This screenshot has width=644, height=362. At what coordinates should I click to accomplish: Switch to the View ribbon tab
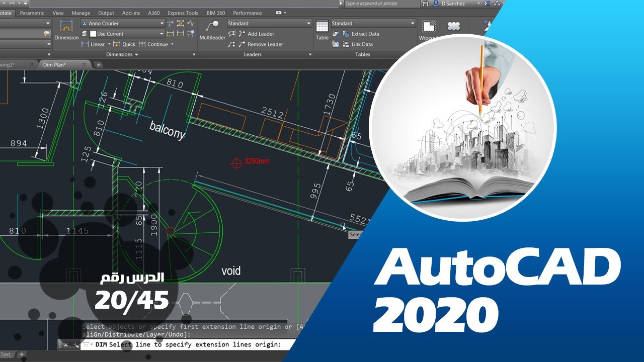click(58, 13)
